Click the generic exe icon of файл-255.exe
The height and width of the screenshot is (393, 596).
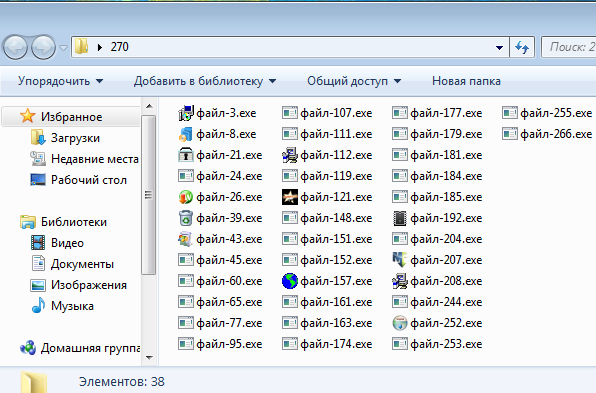pos(510,113)
